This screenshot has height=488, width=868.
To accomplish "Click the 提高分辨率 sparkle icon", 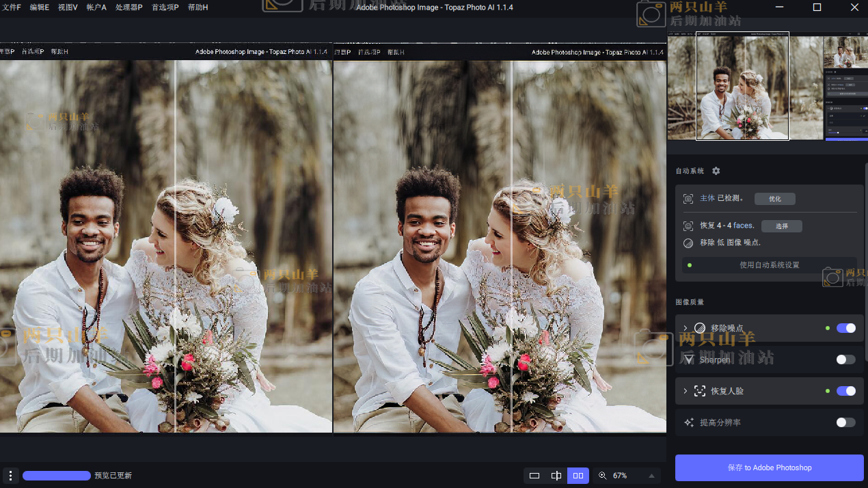I will click(x=689, y=422).
